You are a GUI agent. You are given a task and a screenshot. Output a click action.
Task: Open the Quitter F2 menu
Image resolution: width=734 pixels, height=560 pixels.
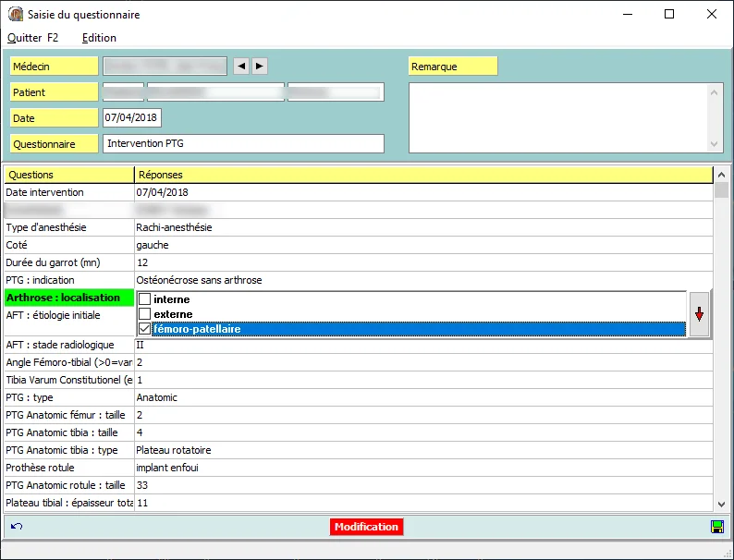tap(32, 38)
